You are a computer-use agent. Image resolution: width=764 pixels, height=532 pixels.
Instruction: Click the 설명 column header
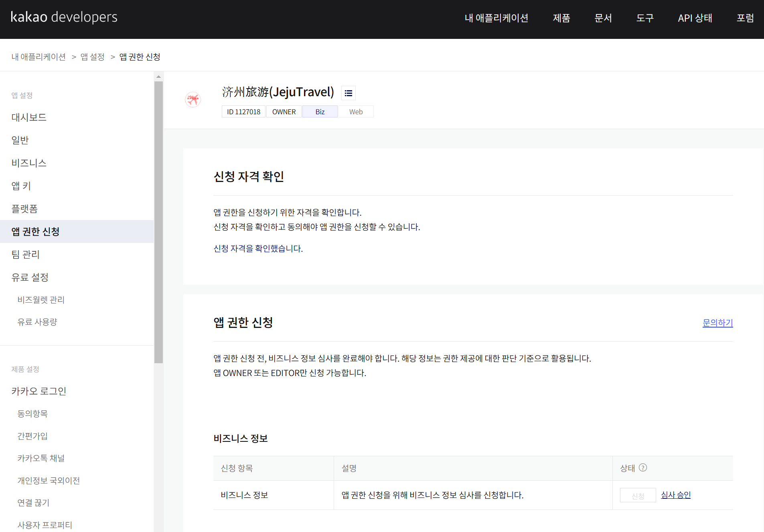[x=473, y=468]
